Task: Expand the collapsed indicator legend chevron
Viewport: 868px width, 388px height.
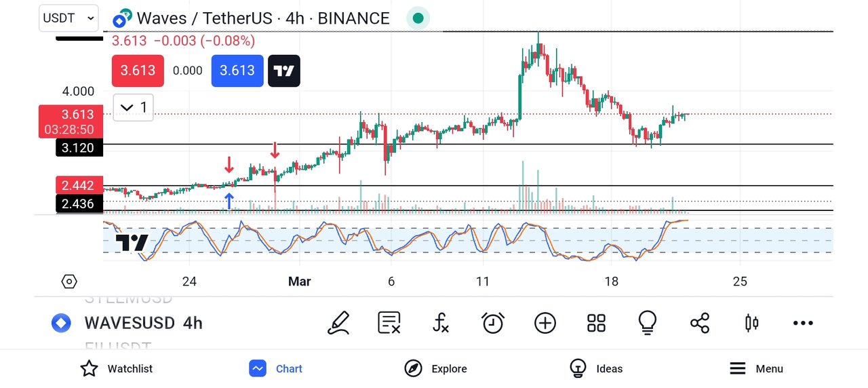Action: [x=134, y=107]
